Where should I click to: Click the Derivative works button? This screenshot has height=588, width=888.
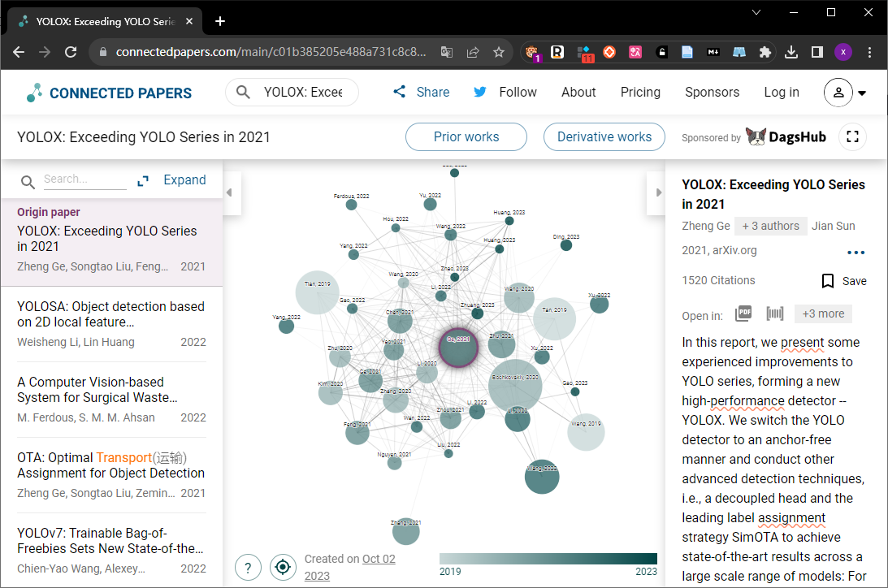[x=604, y=137]
